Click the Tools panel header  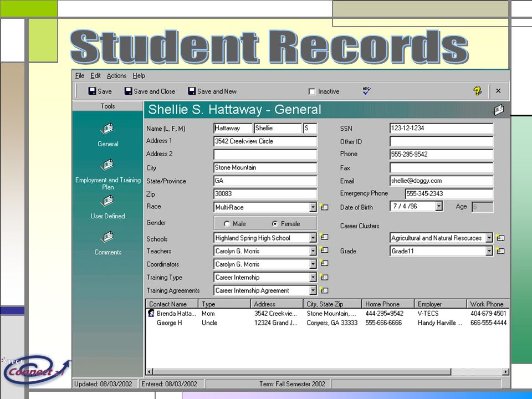pyautogui.click(x=108, y=106)
